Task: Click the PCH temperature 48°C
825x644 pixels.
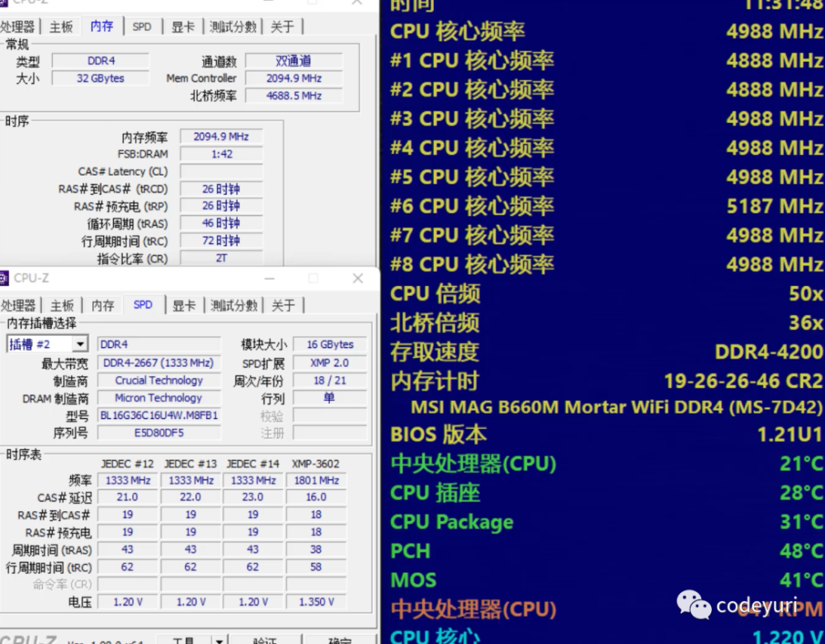Action: 802,551
